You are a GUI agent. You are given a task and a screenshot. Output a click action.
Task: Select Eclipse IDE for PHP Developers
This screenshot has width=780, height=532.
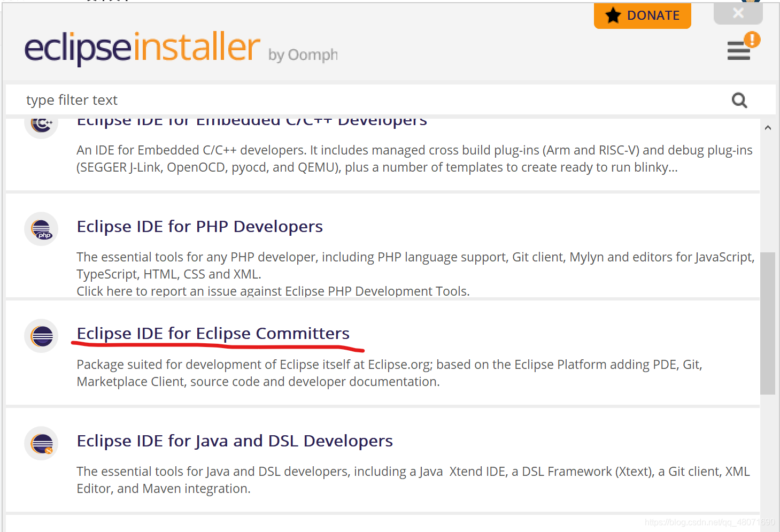point(199,227)
